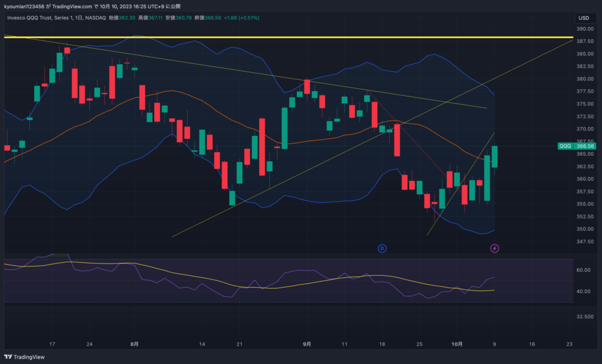Screen dimensions: 602x364
Task: Click the 10月 date axis label
Action: click(457, 344)
